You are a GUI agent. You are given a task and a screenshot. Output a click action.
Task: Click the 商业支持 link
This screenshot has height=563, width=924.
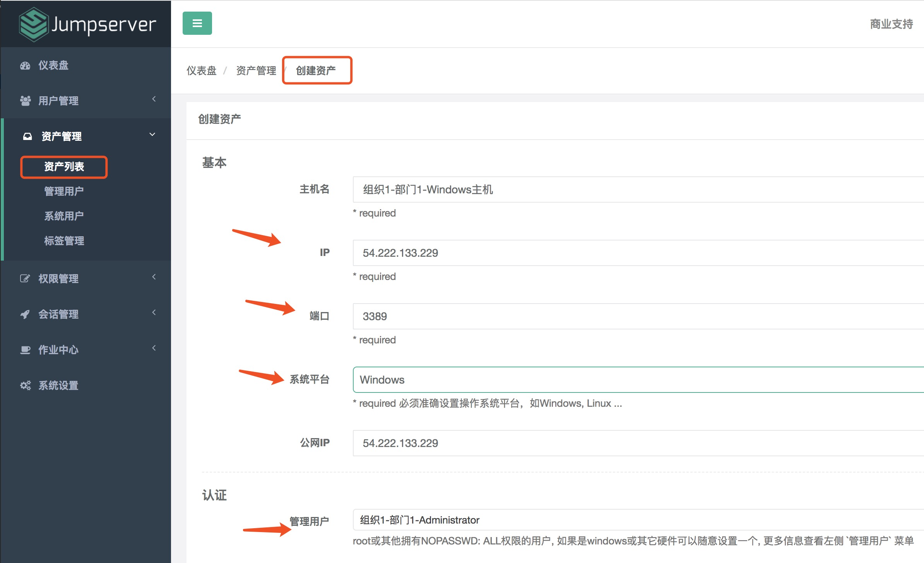tap(891, 24)
